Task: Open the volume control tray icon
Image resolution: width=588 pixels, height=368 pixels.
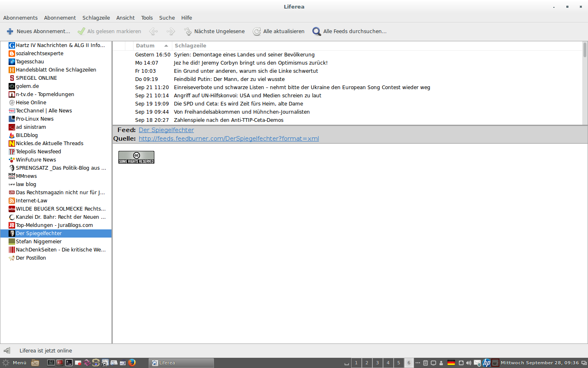Action: point(468,363)
